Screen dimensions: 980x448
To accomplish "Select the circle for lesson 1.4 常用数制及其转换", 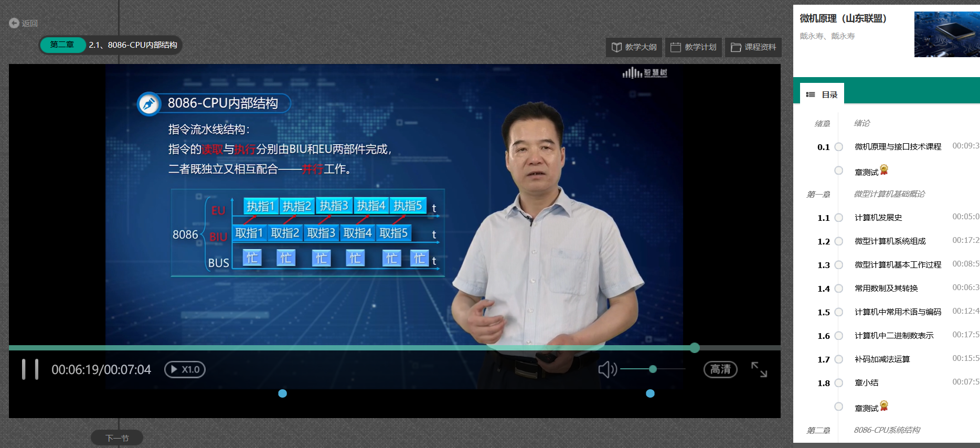I will click(839, 289).
